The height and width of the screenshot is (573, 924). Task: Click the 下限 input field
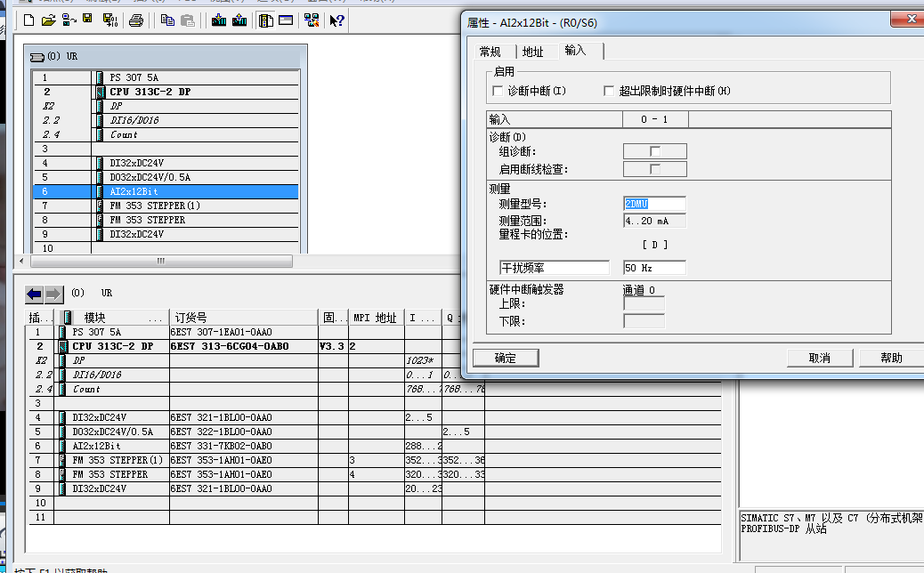pos(644,321)
